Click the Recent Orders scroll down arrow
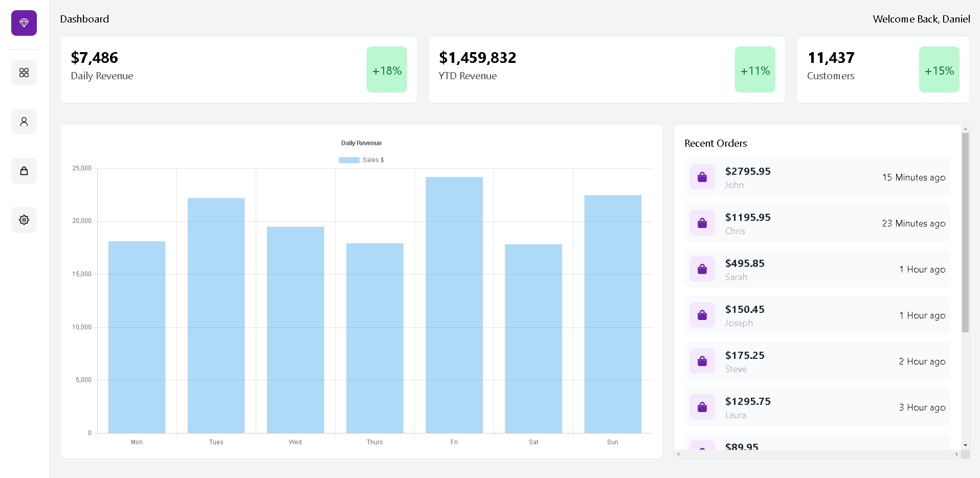The image size is (980, 478). click(x=965, y=445)
